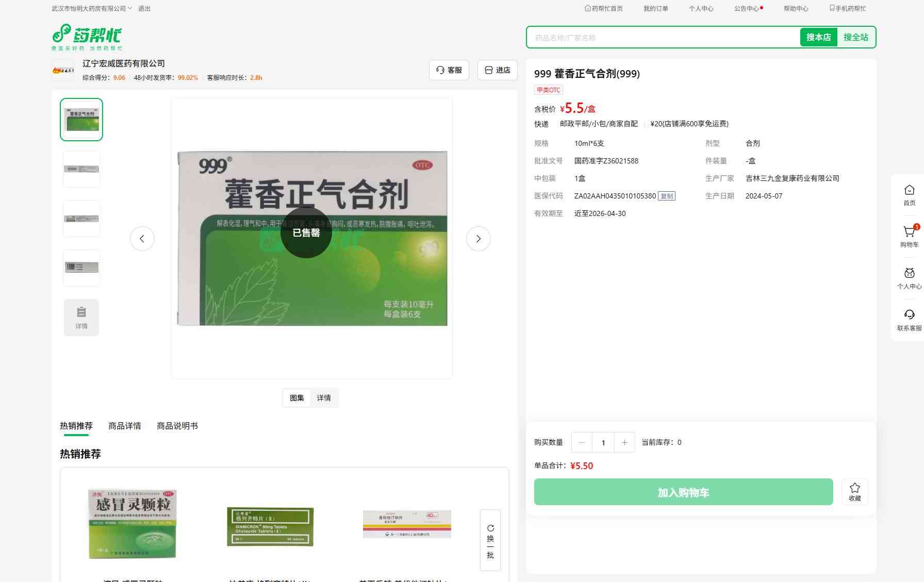Copy the medical insurance code with 复制

667,196
